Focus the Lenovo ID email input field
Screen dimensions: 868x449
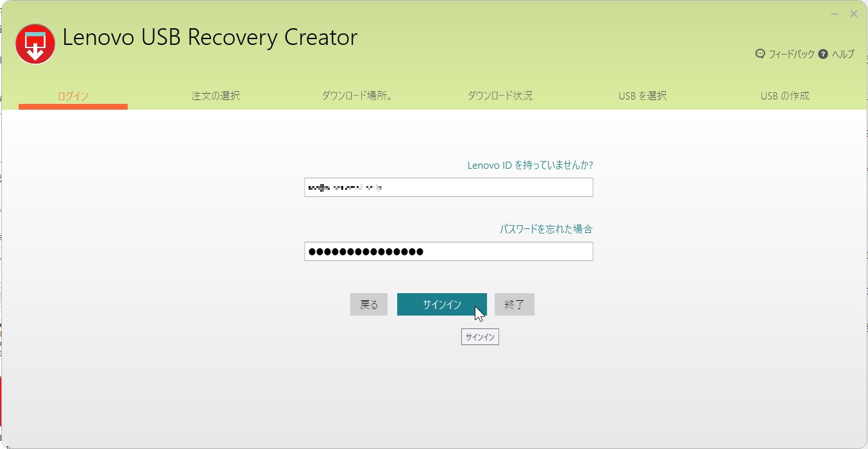click(x=448, y=187)
